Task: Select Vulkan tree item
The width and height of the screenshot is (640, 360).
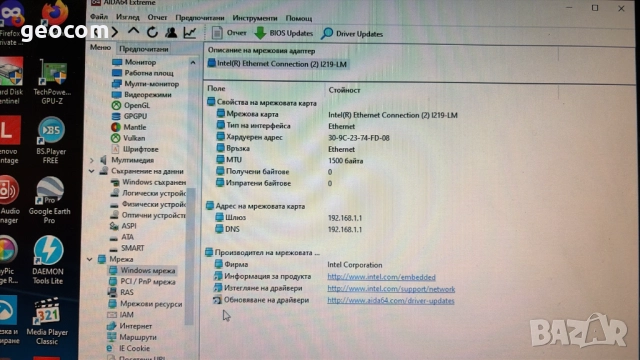Action: pyautogui.click(x=134, y=138)
